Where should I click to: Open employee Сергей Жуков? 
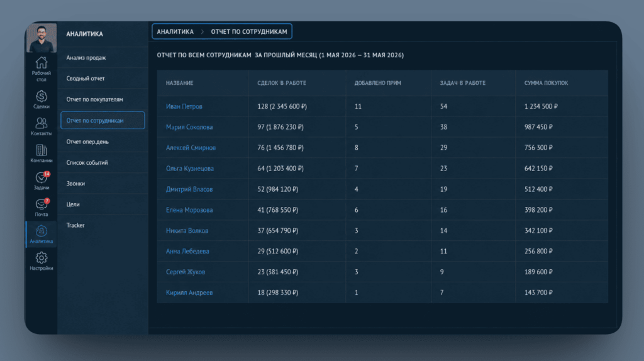186,272
